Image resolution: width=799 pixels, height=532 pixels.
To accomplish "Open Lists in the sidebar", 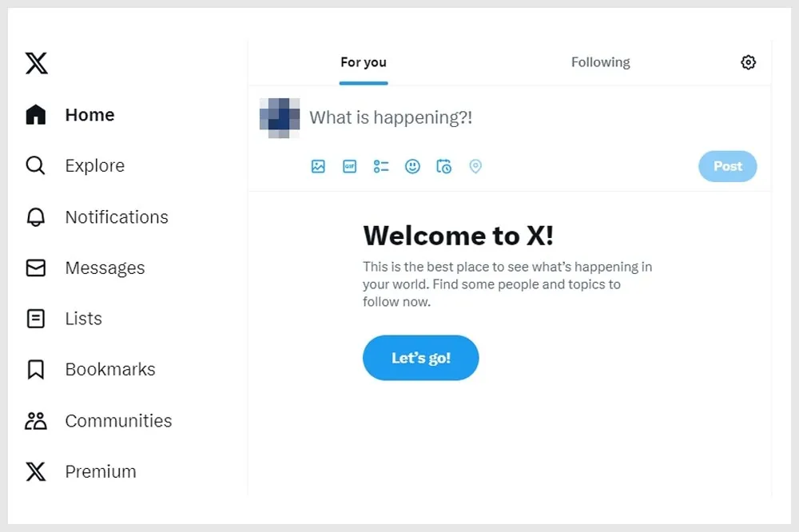I will coord(64,319).
